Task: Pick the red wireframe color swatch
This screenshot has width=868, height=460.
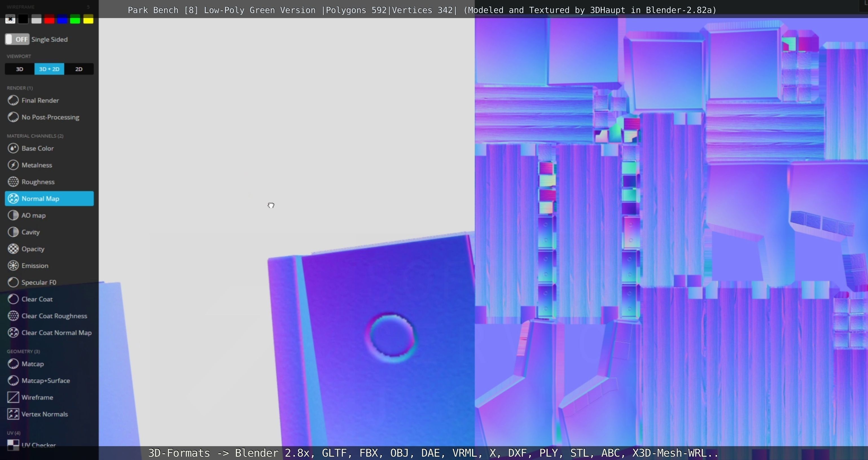Action: [49, 19]
